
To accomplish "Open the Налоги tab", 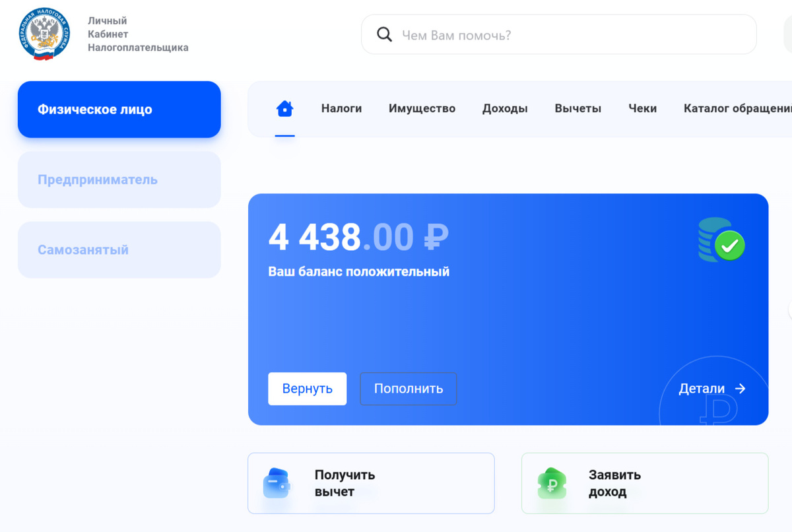I will point(341,108).
